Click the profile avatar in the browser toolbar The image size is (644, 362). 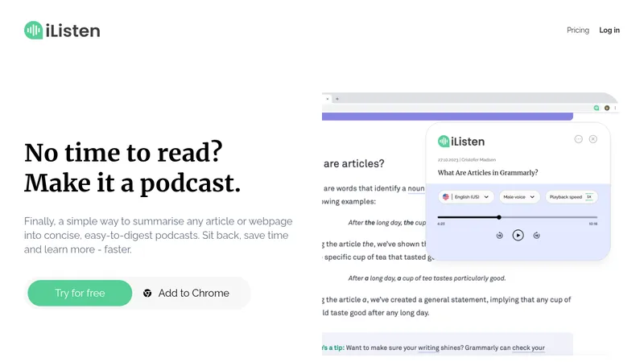coord(607,108)
